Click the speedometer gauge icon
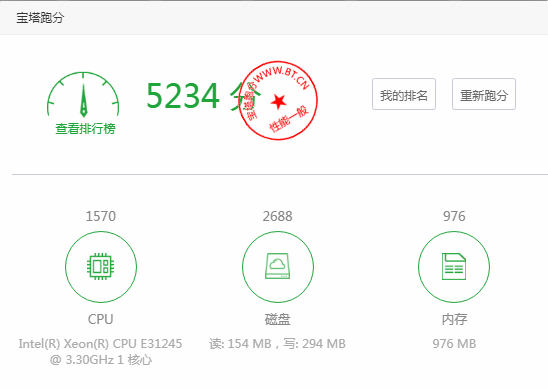The width and height of the screenshot is (548, 389). 83,94
